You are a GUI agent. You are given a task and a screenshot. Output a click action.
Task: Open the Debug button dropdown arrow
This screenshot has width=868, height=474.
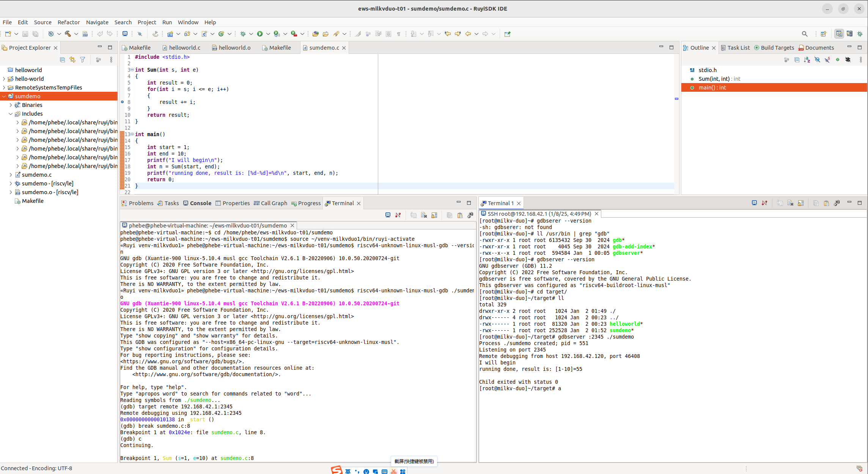251,34
